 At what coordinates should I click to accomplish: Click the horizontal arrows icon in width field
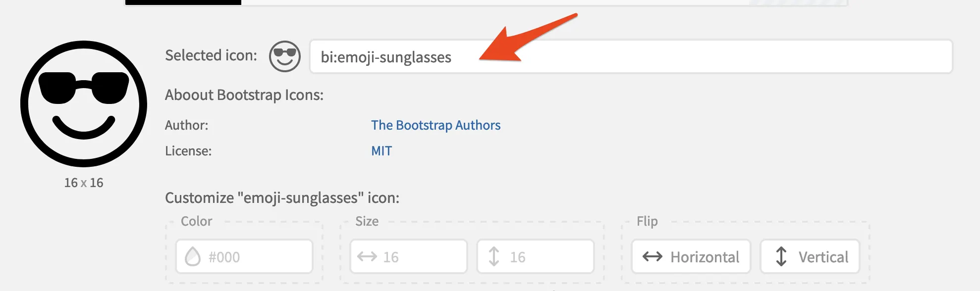coord(367,257)
